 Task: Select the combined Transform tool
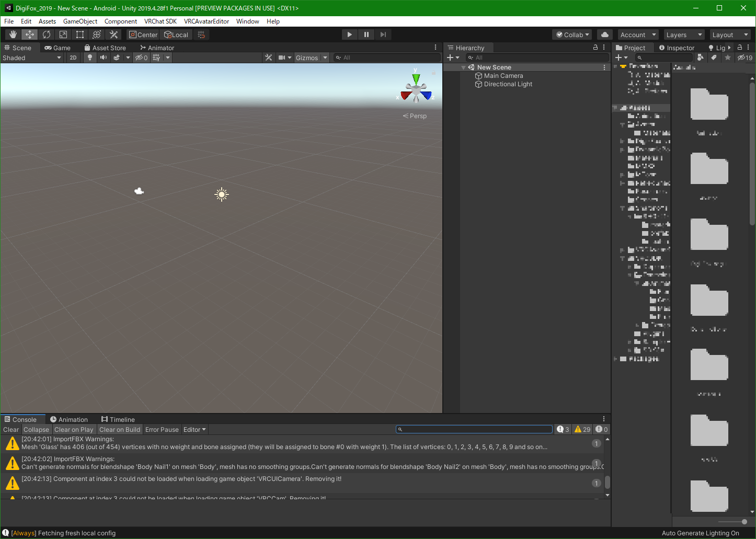97,35
